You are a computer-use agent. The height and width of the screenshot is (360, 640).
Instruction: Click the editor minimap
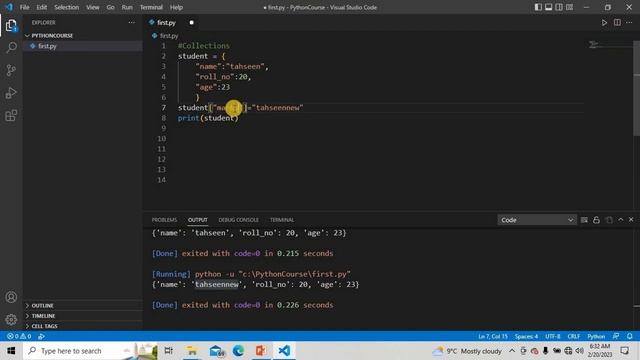click(x=609, y=45)
